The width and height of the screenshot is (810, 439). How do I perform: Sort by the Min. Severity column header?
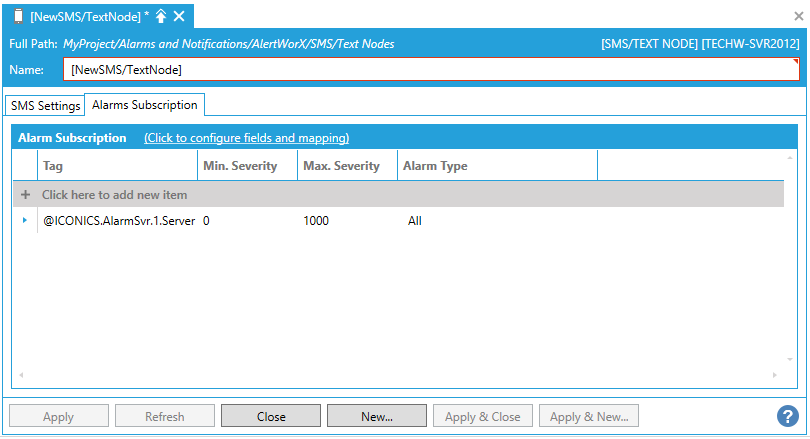248,166
